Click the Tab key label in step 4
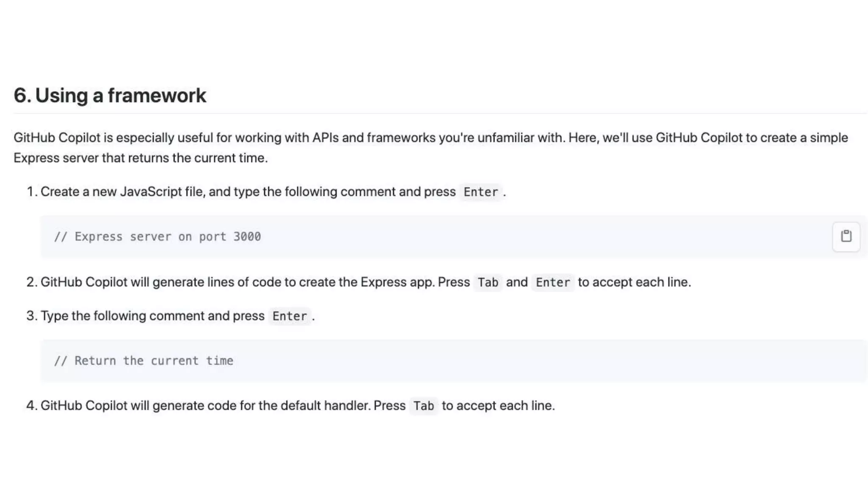 coord(423,406)
